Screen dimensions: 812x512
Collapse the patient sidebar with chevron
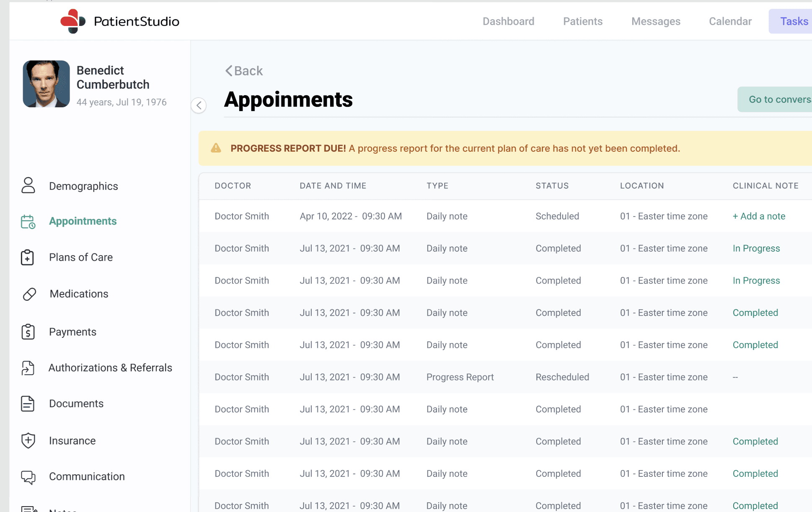click(199, 105)
